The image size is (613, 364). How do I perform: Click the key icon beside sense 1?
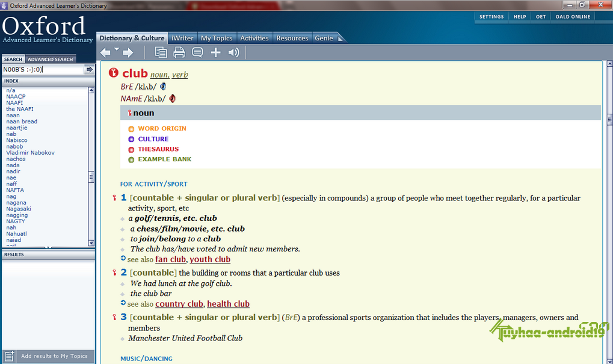pos(114,198)
